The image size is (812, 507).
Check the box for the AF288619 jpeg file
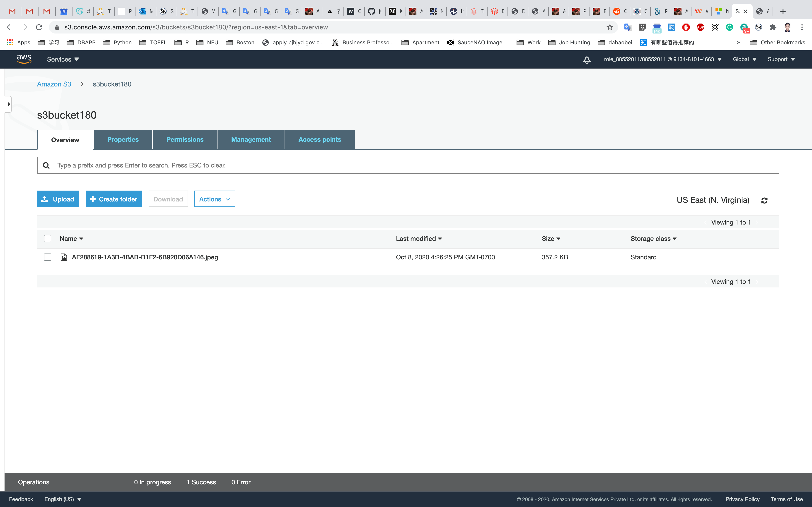pyautogui.click(x=48, y=257)
